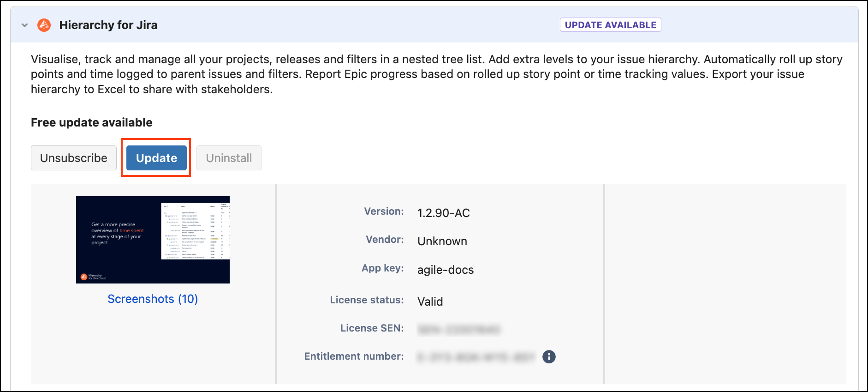Click the Hierarchy for Jira title

click(x=108, y=25)
